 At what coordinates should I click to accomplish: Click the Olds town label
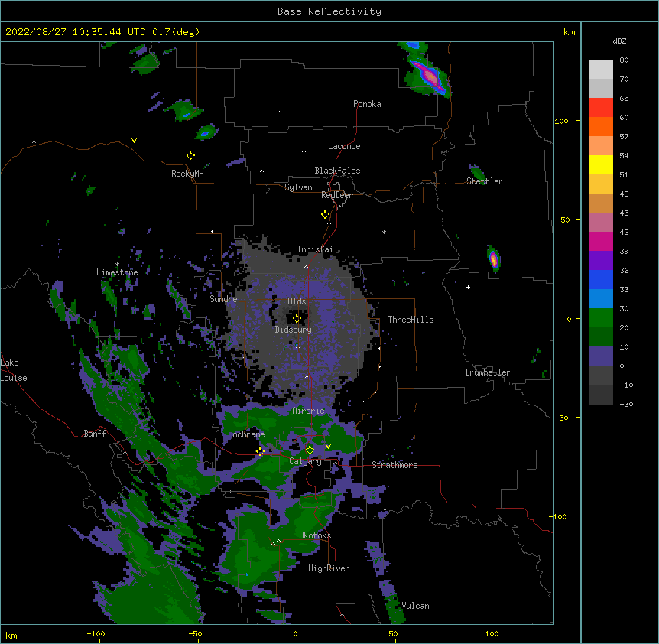pyautogui.click(x=297, y=301)
